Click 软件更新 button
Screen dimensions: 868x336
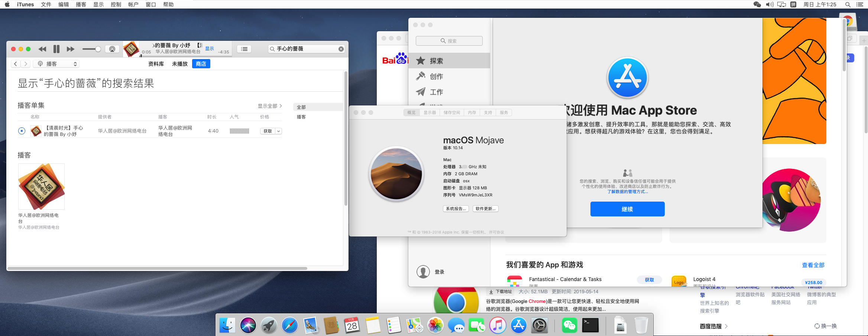(x=486, y=209)
